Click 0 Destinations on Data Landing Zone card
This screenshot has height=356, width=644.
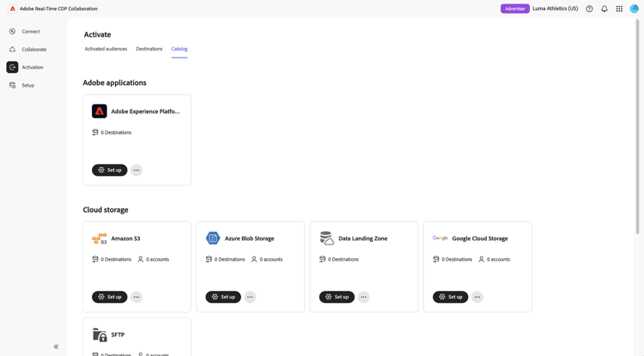[339, 259]
